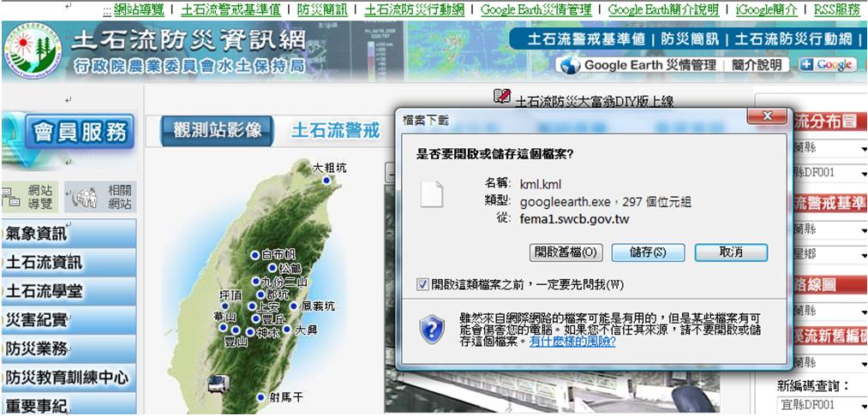Viewport: 868px width, 416px height.
Task: Click top green link Google Earth簡介說明
Action: 663,9
